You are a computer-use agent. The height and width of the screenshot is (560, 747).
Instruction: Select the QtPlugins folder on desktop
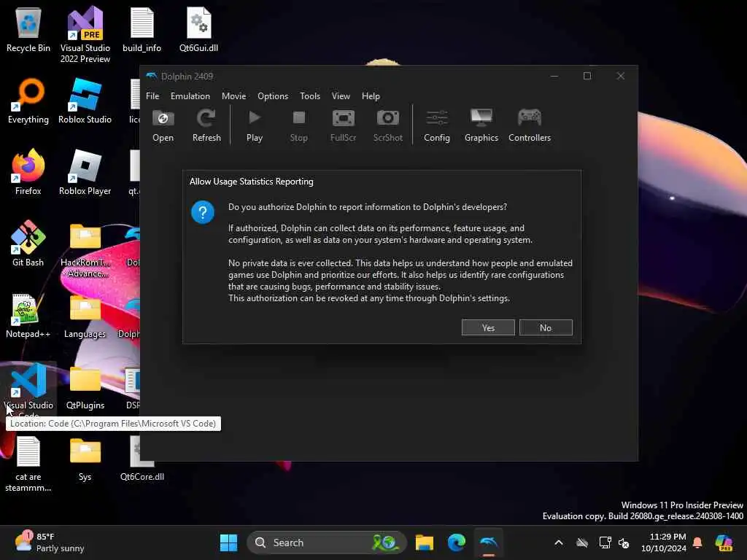(85, 388)
